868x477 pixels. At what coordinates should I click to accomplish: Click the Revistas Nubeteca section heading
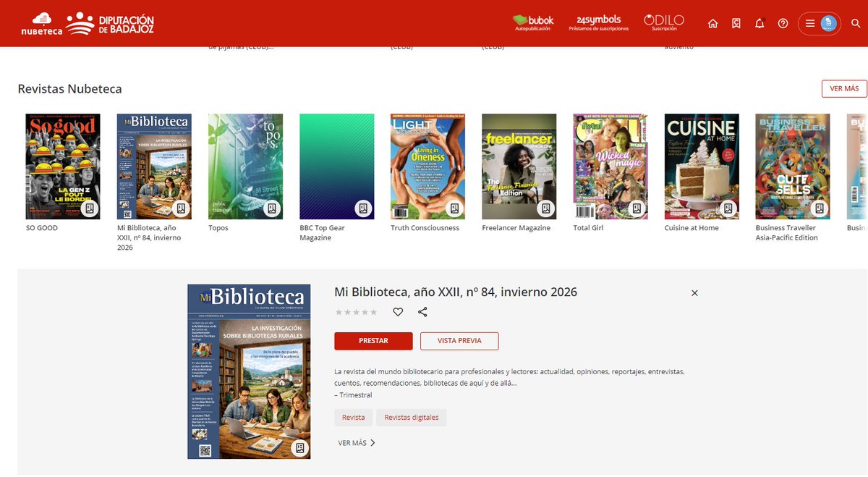click(x=69, y=89)
